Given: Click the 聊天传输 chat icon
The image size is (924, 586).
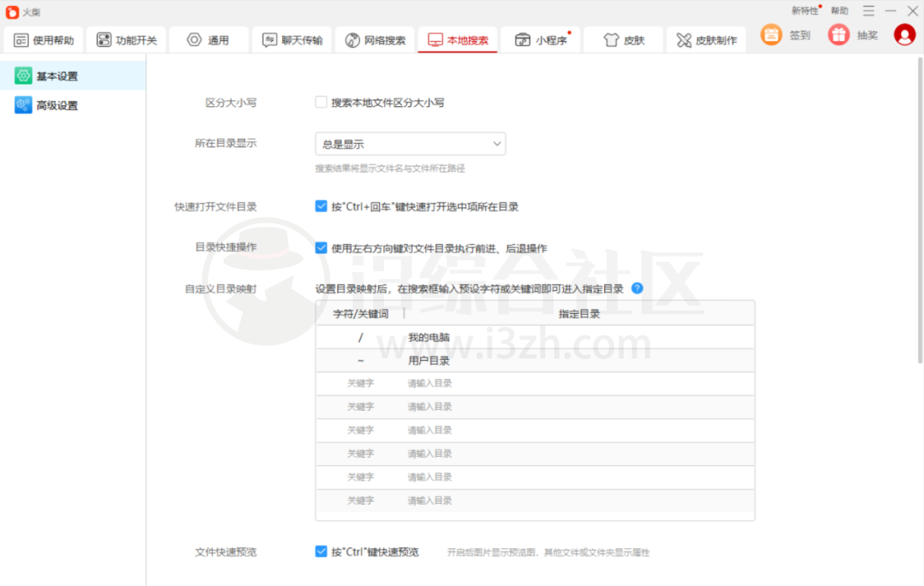Looking at the screenshot, I should 269,39.
